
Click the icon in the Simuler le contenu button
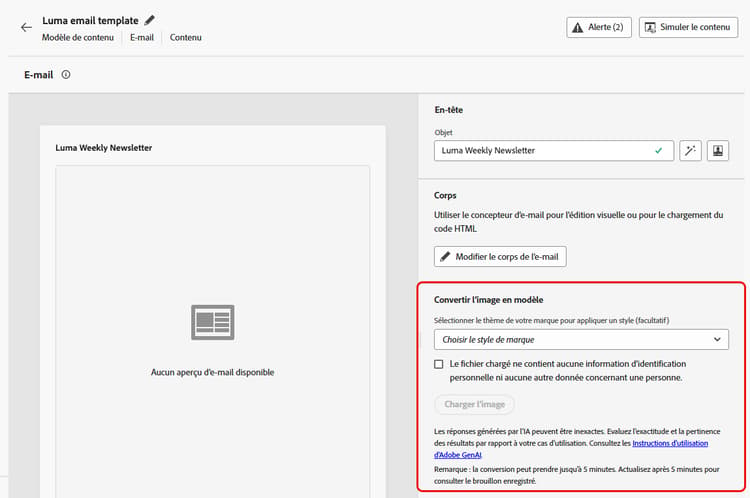coord(650,27)
